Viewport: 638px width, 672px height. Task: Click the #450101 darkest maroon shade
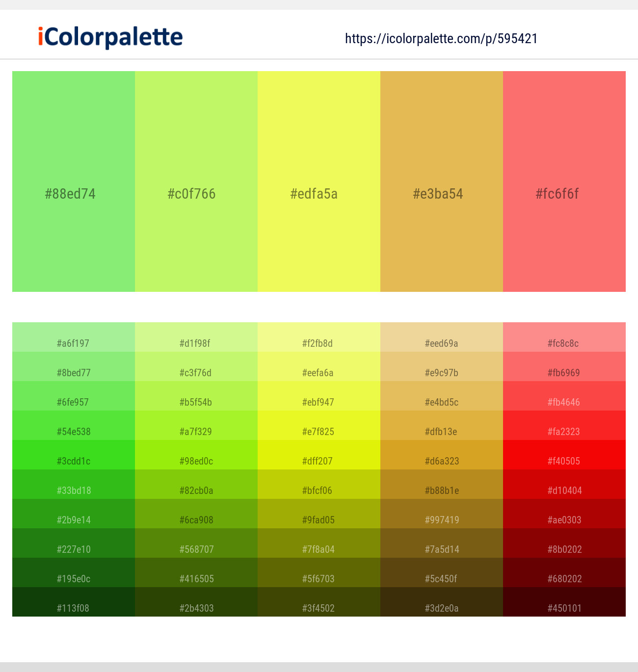click(x=564, y=602)
